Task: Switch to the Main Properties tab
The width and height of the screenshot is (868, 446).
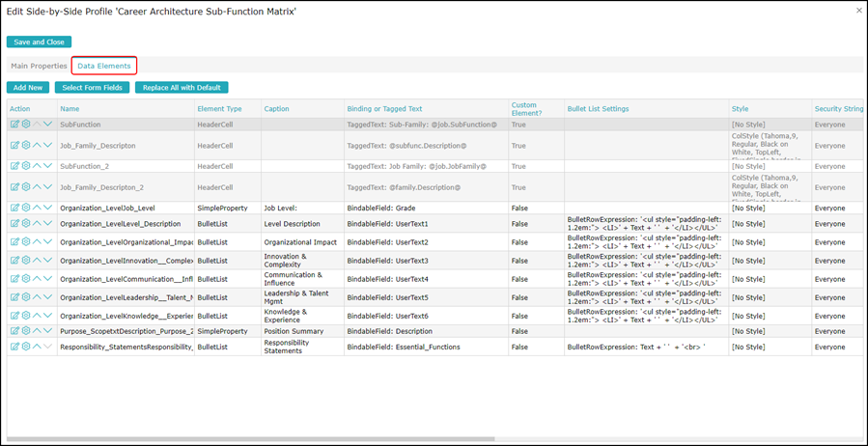Action: [39, 67]
